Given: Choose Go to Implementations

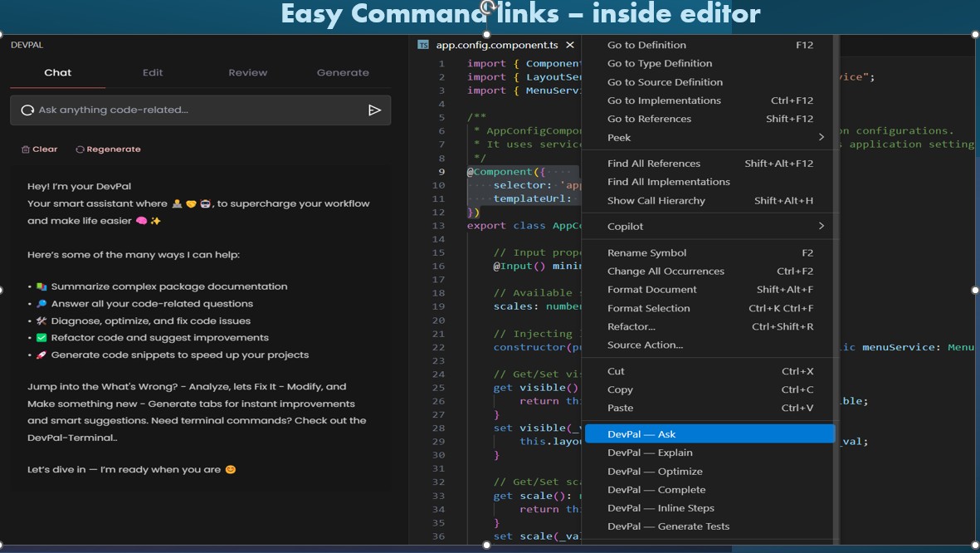Looking at the screenshot, I should click(x=710, y=100).
